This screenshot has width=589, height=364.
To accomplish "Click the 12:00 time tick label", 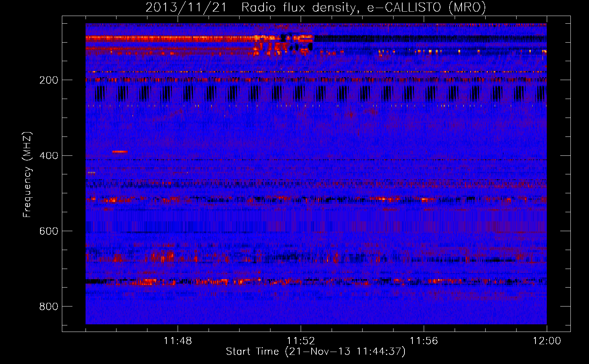I will point(547,341).
